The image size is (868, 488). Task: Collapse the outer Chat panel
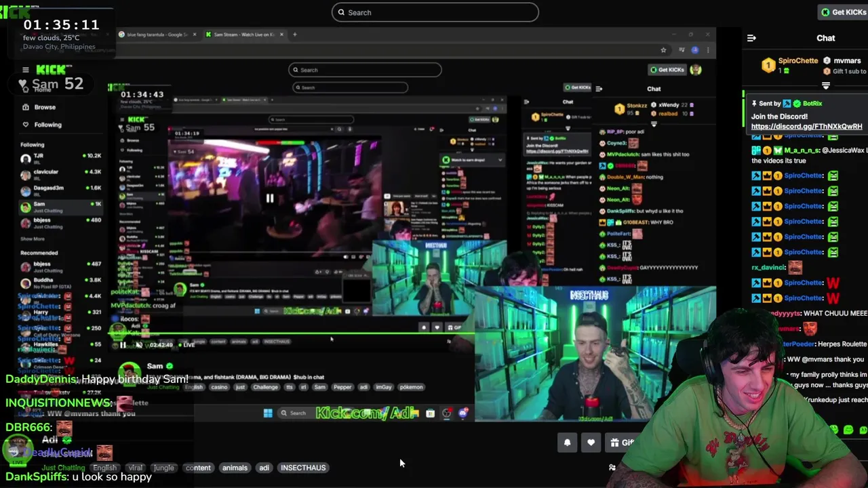751,38
